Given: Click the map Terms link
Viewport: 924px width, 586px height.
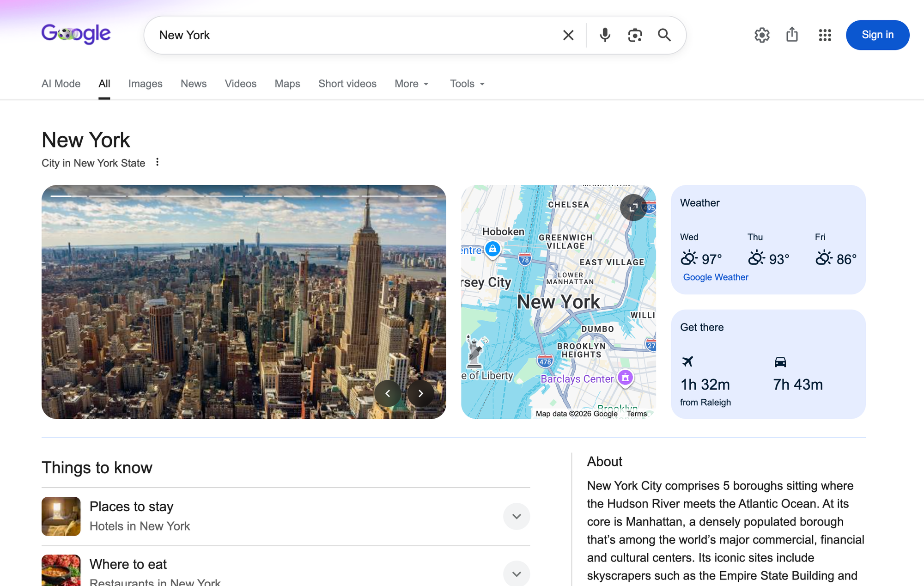Looking at the screenshot, I should point(637,414).
